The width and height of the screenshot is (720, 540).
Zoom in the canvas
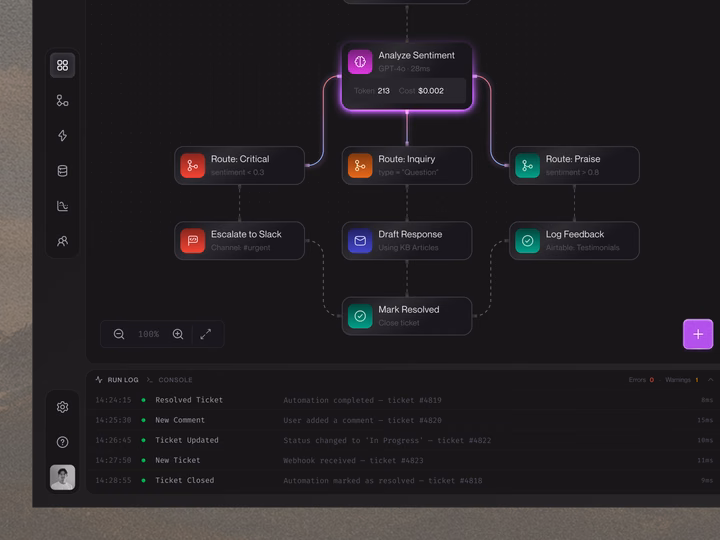pos(178,334)
